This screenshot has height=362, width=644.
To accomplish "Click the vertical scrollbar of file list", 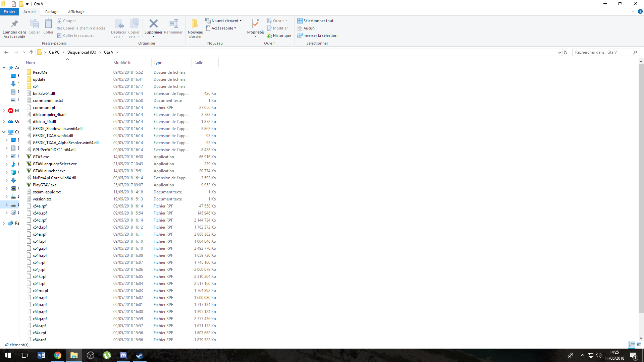I will pos(641,189).
